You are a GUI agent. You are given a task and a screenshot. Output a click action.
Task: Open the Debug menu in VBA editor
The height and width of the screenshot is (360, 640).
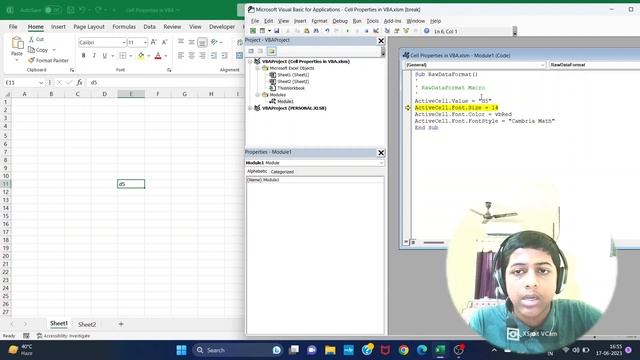[340, 21]
